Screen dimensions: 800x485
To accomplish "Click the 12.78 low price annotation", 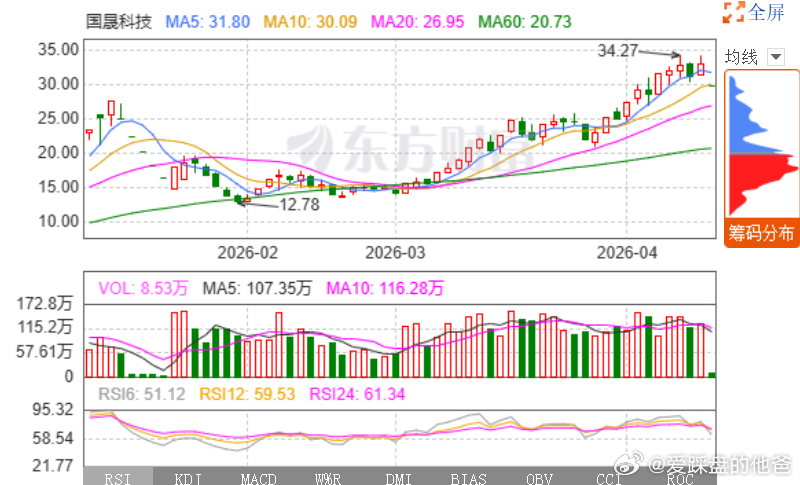I will click(299, 205).
